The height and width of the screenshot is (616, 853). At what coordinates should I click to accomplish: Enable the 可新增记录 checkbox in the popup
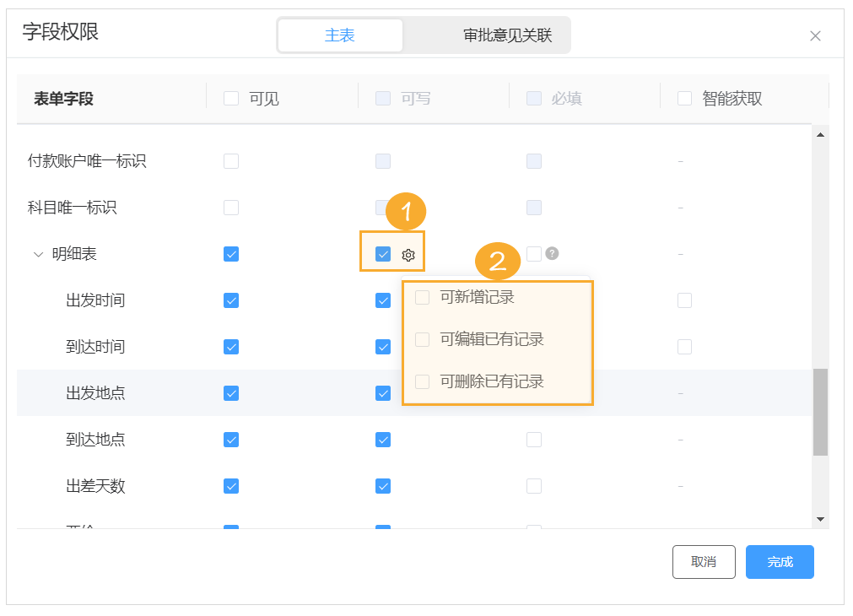(421, 297)
